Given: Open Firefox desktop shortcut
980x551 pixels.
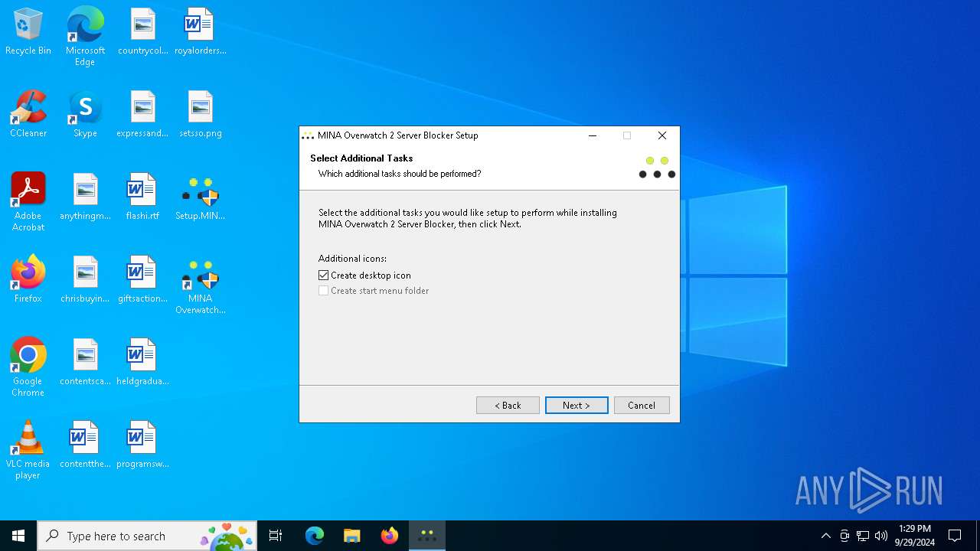Looking at the screenshot, I should pyautogui.click(x=28, y=280).
